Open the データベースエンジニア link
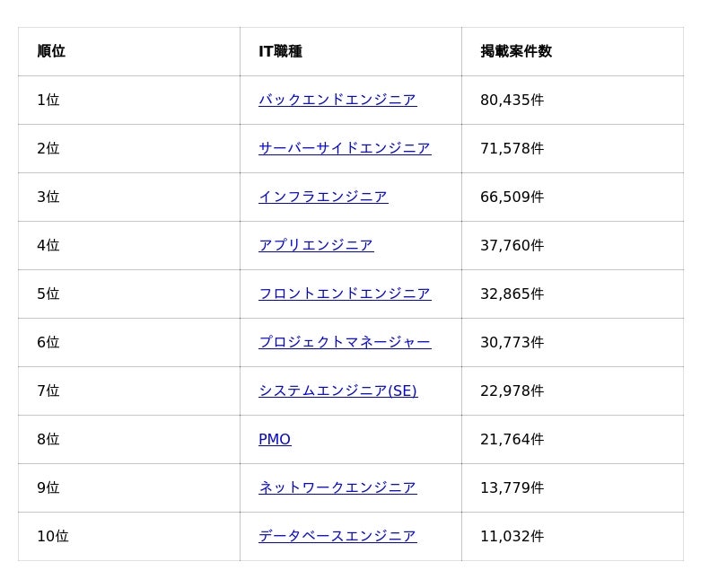The width and height of the screenshot is (718, 588). coord(337,536)
